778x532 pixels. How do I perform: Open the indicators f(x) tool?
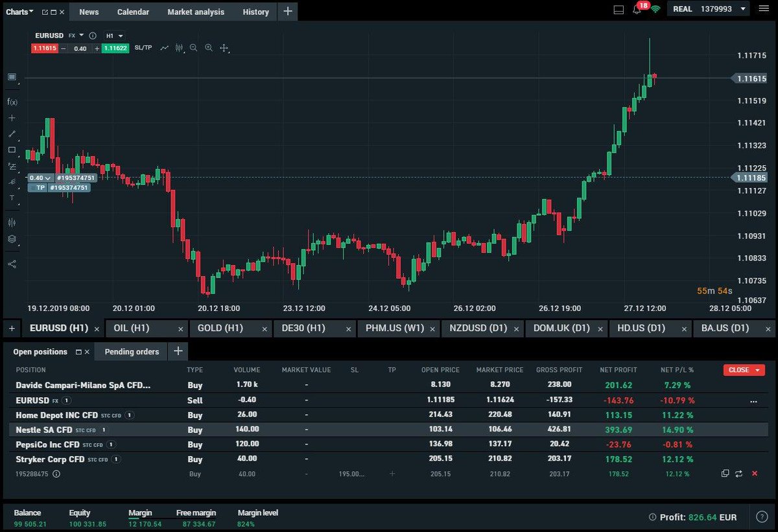[x=12, y=102]
